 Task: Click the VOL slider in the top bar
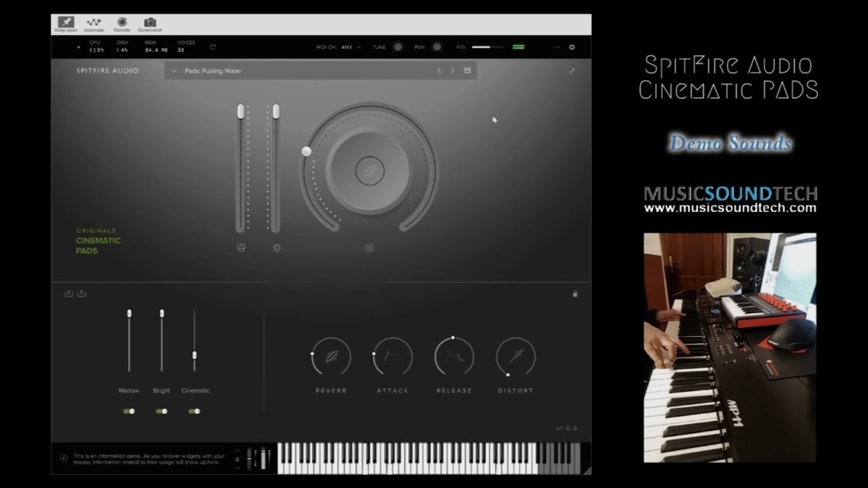click(488, 47)
